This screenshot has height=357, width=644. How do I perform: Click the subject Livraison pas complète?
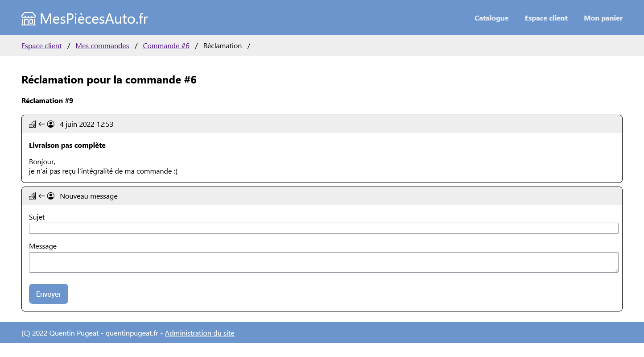pos(67,145)
